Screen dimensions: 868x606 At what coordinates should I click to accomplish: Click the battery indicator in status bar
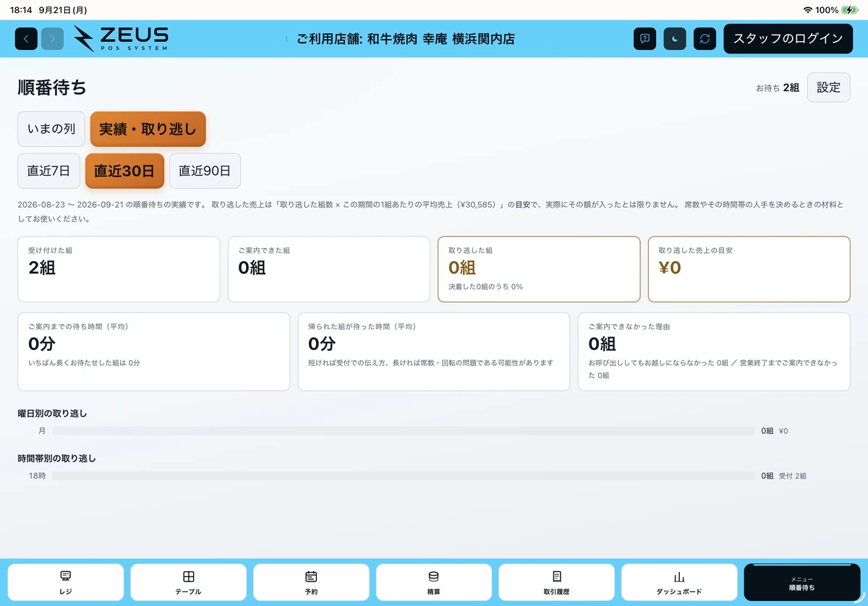tap(850, 10)
